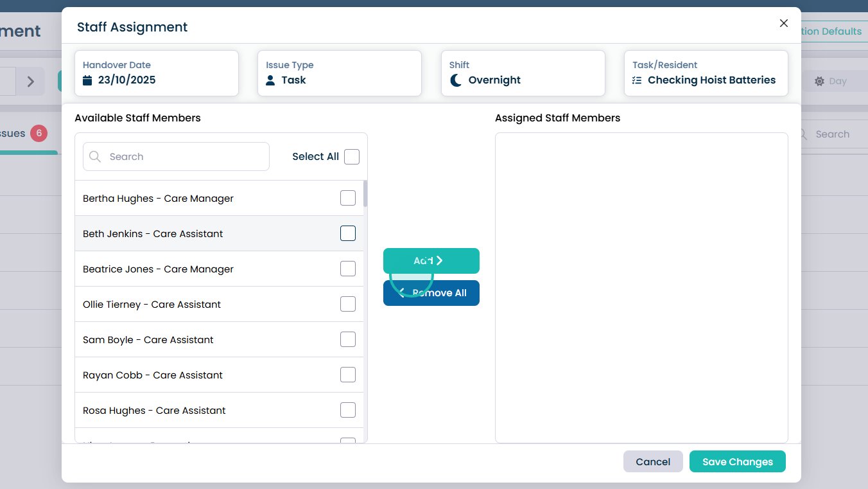Click the Remove All button
Viewport: 868px width, 489px height.
[431, 293]
